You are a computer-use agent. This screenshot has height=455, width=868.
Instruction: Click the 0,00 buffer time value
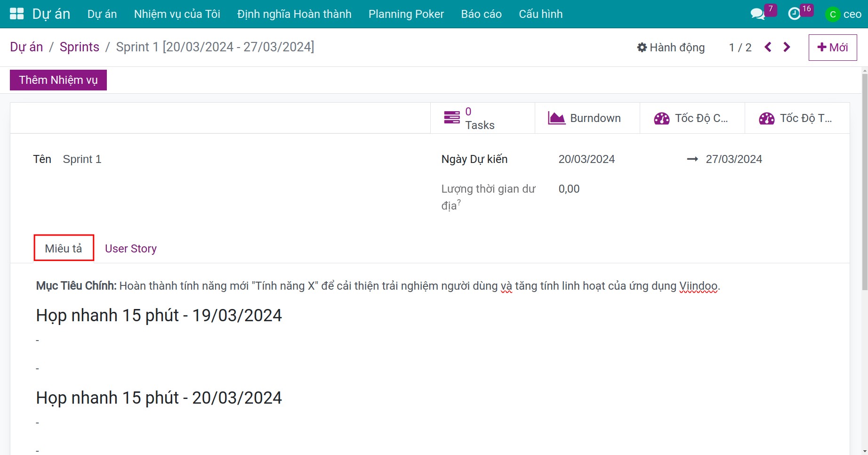coord(569,189)
